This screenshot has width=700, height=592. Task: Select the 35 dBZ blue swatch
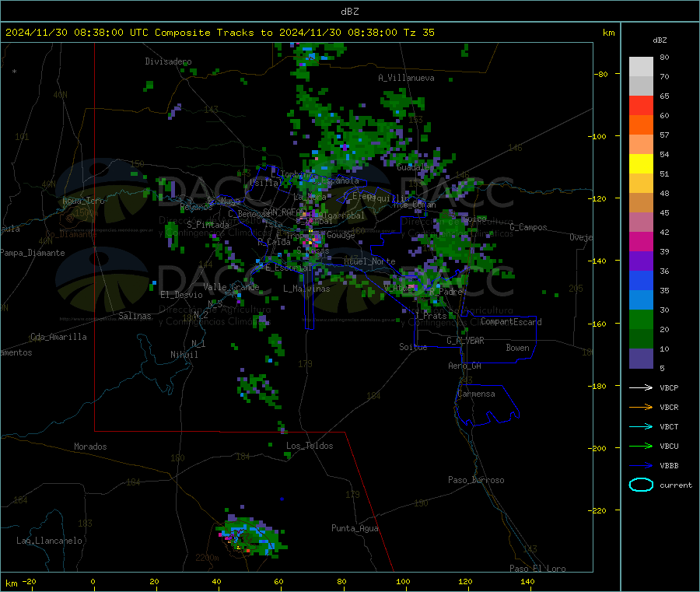[x=641, y=280]
